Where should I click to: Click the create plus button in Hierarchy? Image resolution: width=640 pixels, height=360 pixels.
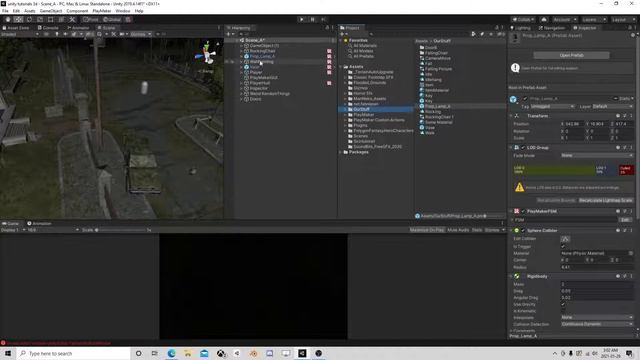click(x=228, y=34)
